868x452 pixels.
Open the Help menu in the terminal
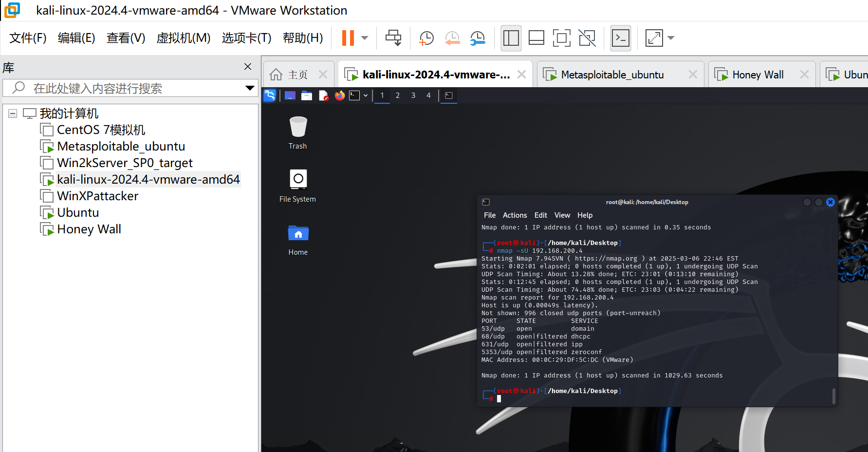click(585, 215)
